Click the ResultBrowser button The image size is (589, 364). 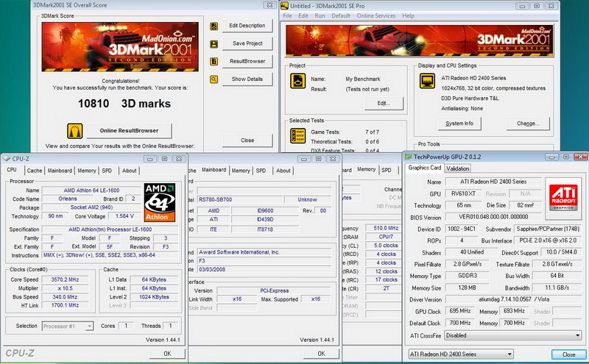[247, 61]
